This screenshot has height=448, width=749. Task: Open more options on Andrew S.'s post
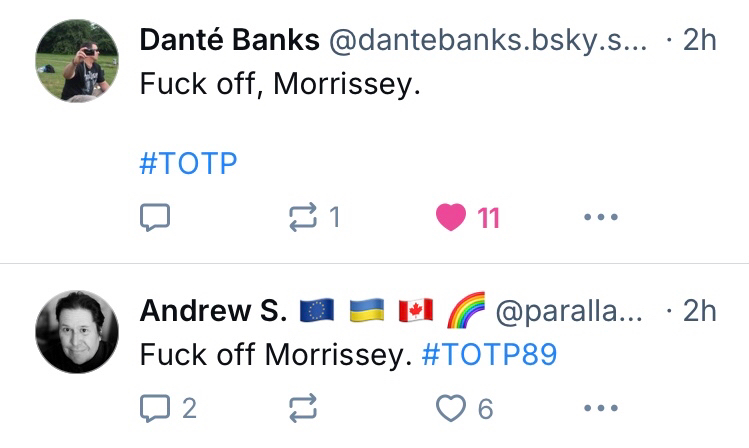[x=600, y=407]
